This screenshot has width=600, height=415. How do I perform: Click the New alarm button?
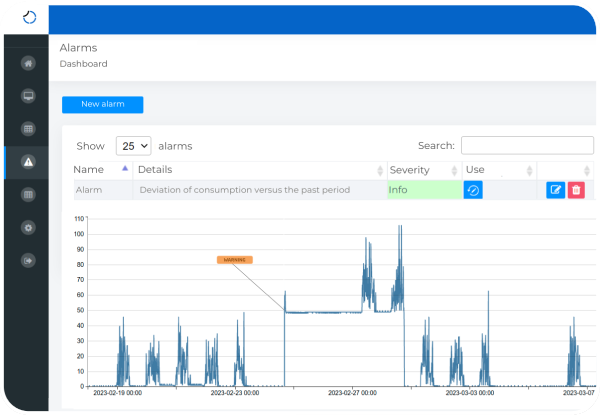tap(103, 104)
